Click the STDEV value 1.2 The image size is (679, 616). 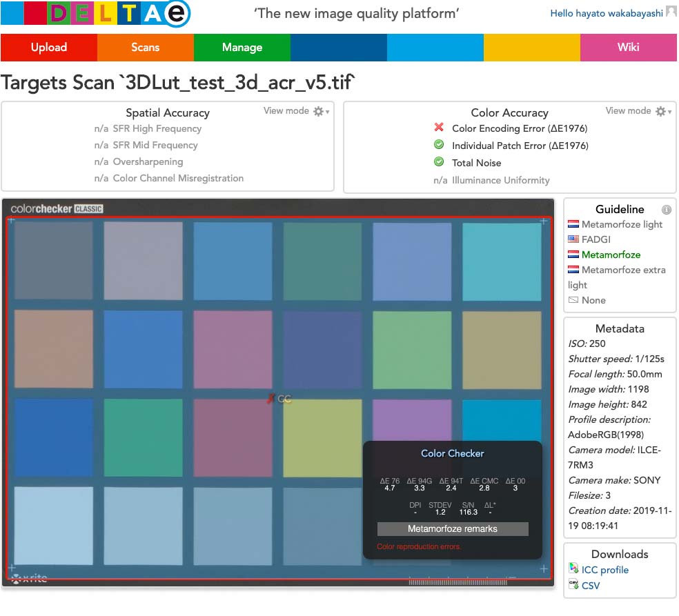[440, 512]
